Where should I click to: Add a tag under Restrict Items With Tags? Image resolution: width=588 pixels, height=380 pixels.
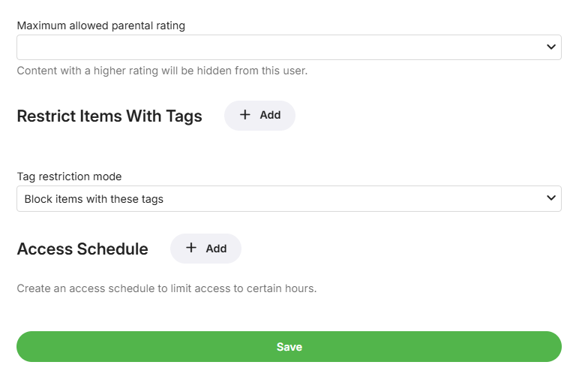(x=259, y=116)
